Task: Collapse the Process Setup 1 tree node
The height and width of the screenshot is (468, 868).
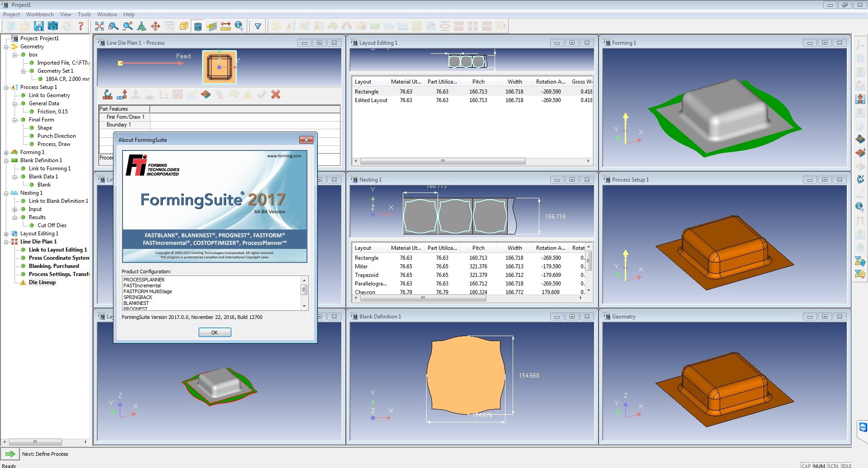Action: 6,87
